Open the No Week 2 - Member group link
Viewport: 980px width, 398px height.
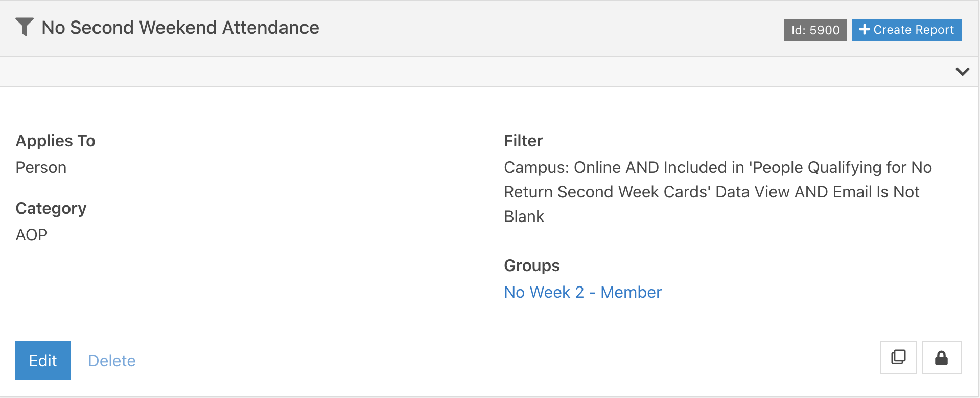click(x=582, y=292)
